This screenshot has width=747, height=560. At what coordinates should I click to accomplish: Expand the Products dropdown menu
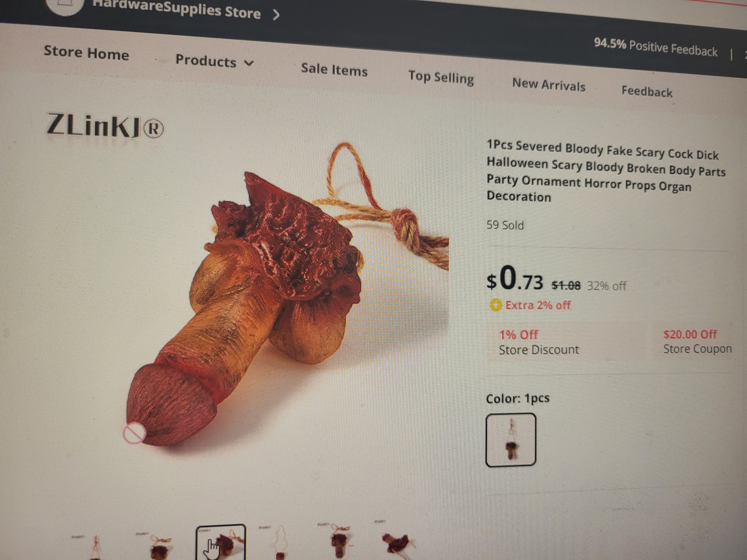[x=214, y=61]
